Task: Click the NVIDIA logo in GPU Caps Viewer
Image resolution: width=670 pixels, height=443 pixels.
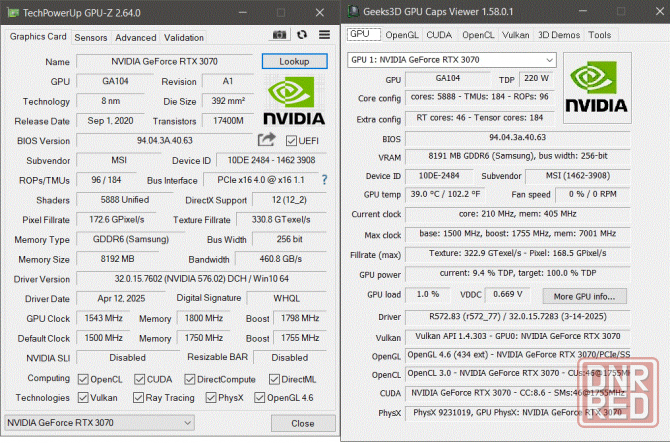Action: click(597, 88)
